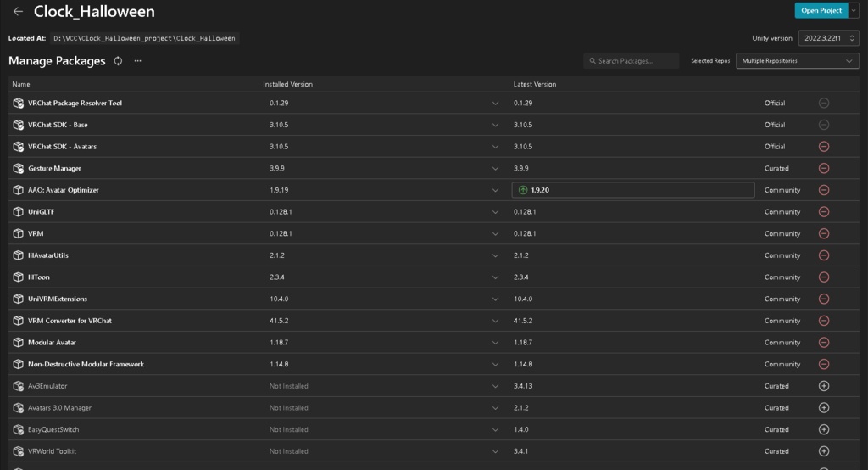Viewport: 868px width, 470px height.
Task: Select the UniVRMExtensions package name
Action: 58,299
